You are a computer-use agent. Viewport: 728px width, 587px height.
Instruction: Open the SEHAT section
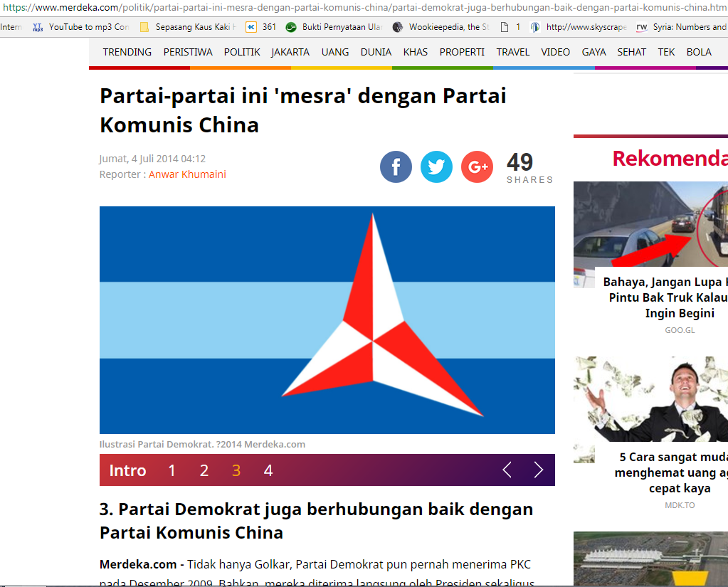click(631, 52)
